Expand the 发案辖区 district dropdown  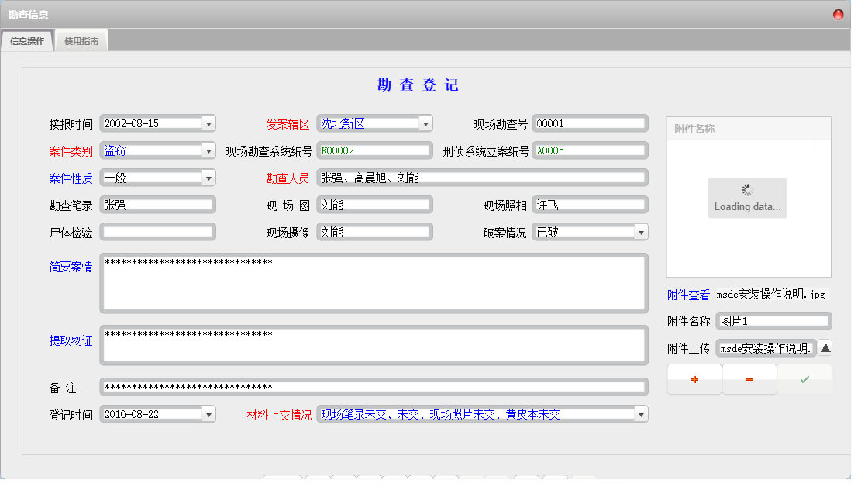[x=425, y=123]
